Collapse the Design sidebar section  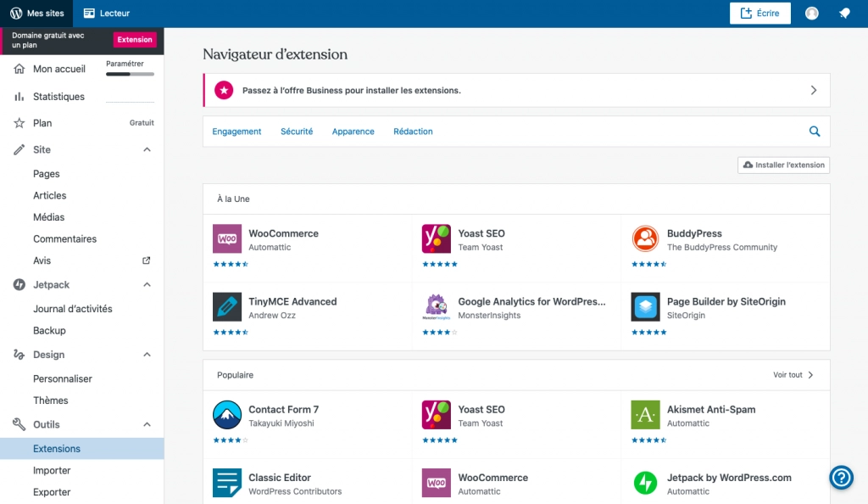coord(147,355)
